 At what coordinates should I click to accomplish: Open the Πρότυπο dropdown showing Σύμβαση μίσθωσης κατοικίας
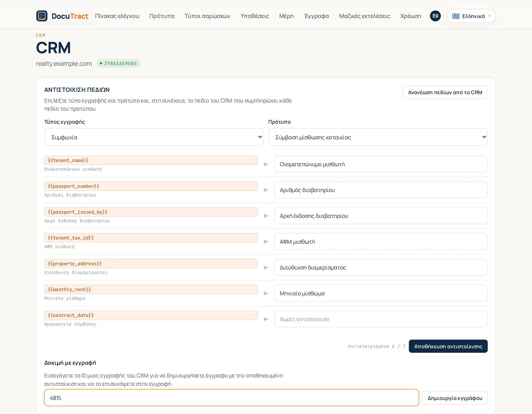(x=378, y=137)
